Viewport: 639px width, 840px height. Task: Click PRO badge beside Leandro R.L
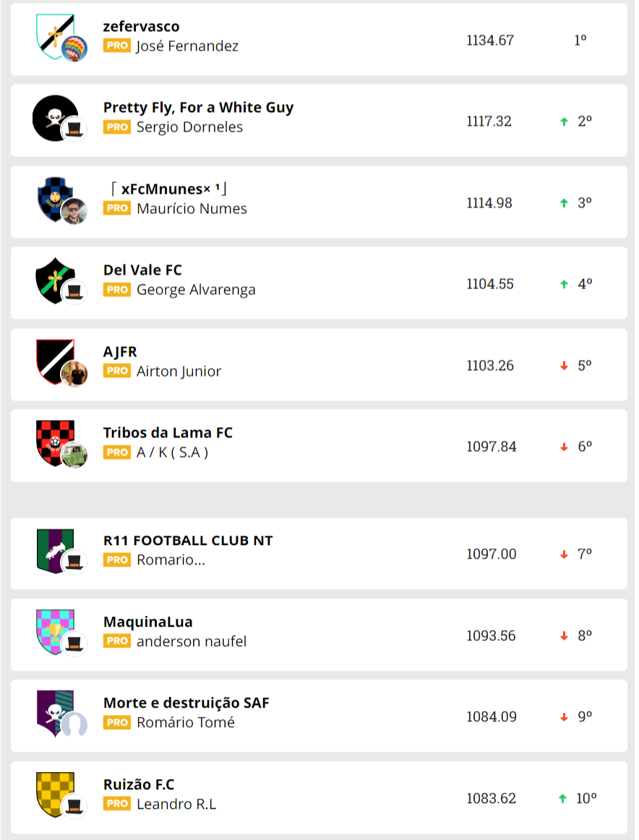point(116,804)
